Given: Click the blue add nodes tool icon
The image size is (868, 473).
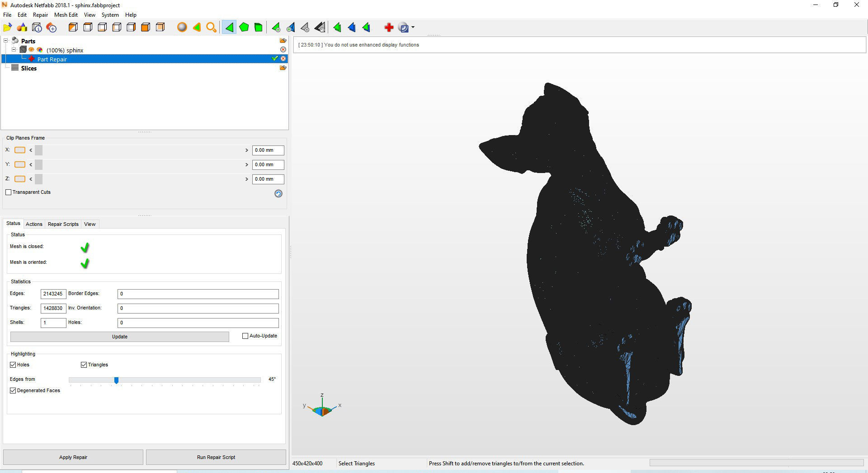Looking at the screenshot, I should [290, 28].
